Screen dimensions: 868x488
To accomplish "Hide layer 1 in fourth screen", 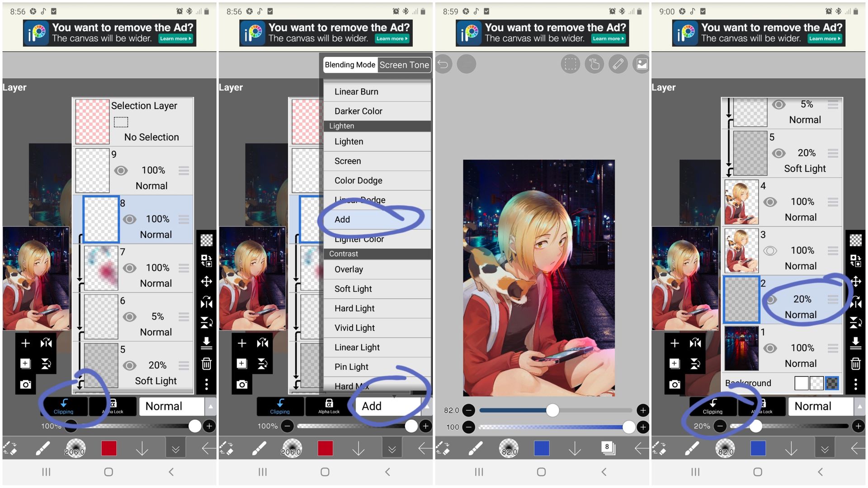I will pyautogui.click(x=770, y=348).
